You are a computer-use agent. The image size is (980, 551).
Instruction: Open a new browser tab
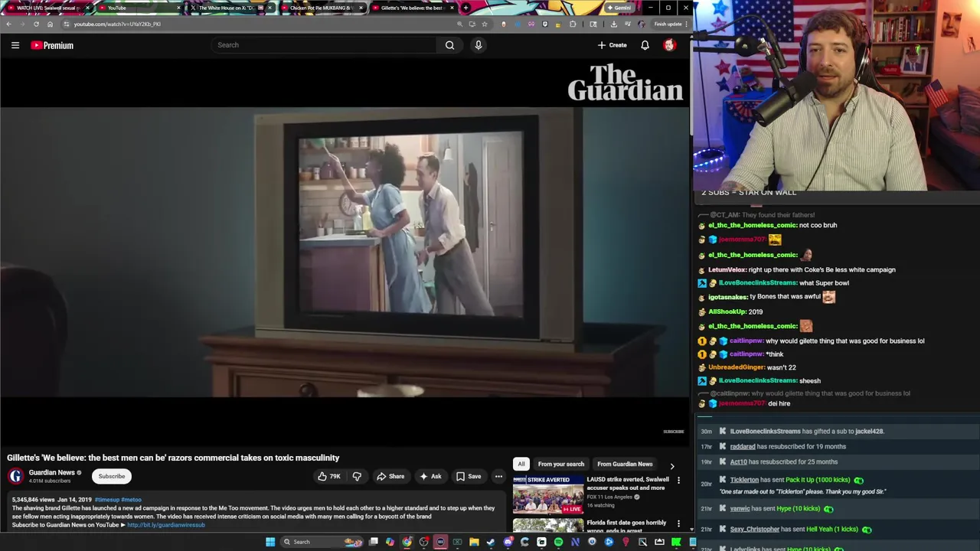point(465,8)
